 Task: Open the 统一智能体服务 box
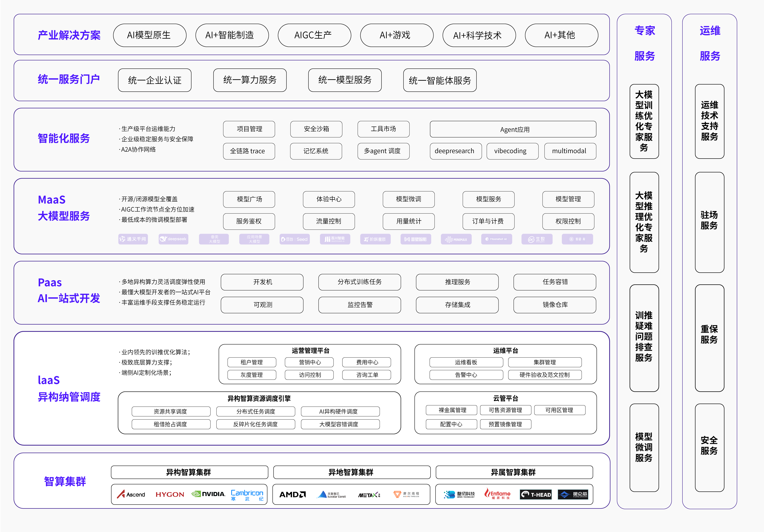tap(440, 80)
